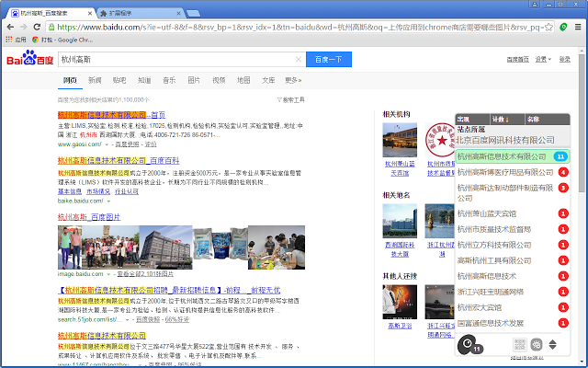This screenshot has width=588, height=368.
Task: Select the 地图 search category
Action: pos(243,80)
